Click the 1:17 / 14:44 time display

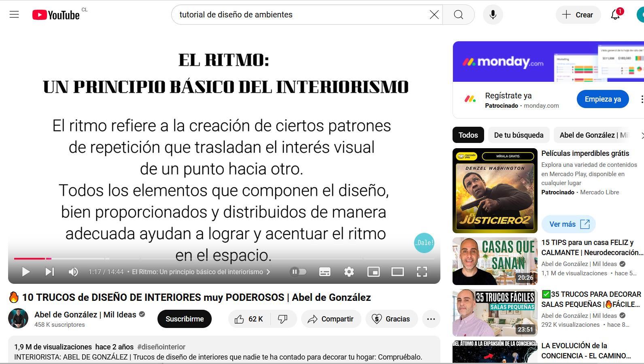pos(106,272)
